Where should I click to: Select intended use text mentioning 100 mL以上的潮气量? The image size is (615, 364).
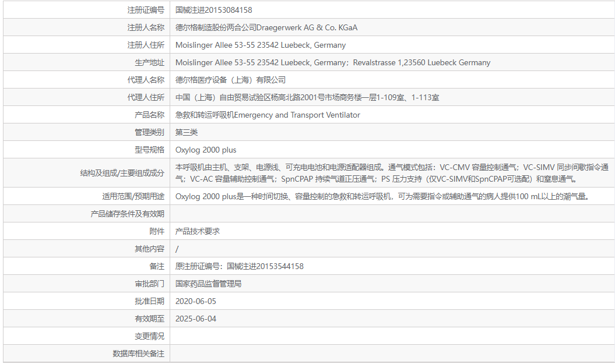coord(382,196)
